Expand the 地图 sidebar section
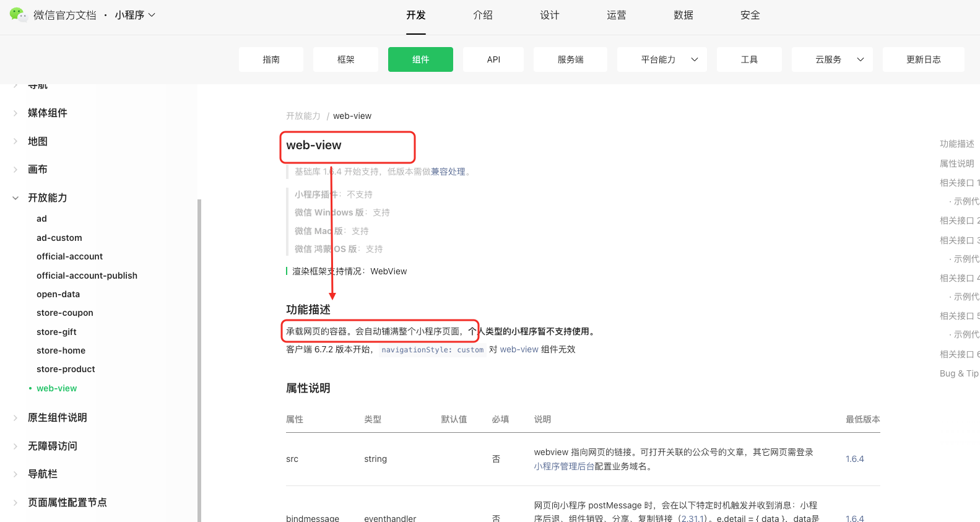The width and height of the screenshot is (980, 522). pos(15,141)
